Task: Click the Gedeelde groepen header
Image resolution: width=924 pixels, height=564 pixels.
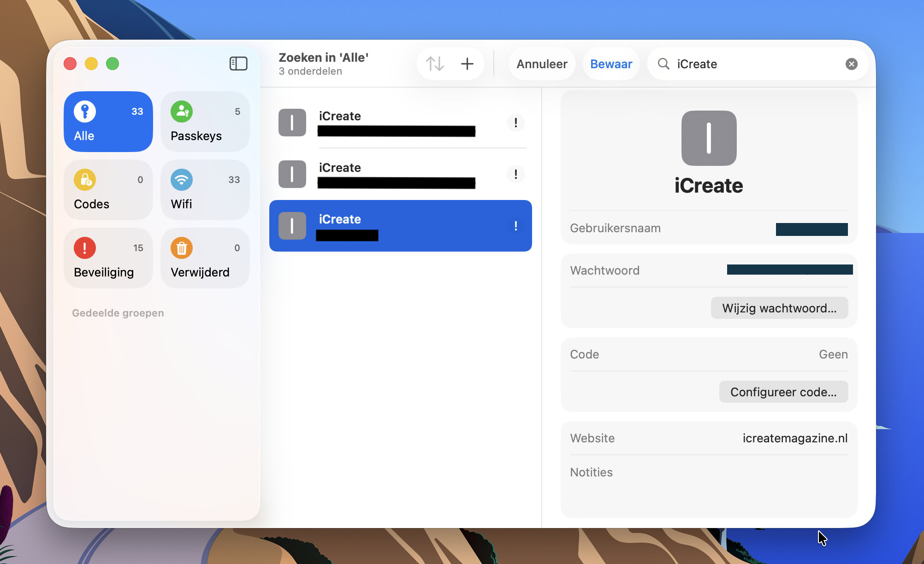Action: coord(118,313)
